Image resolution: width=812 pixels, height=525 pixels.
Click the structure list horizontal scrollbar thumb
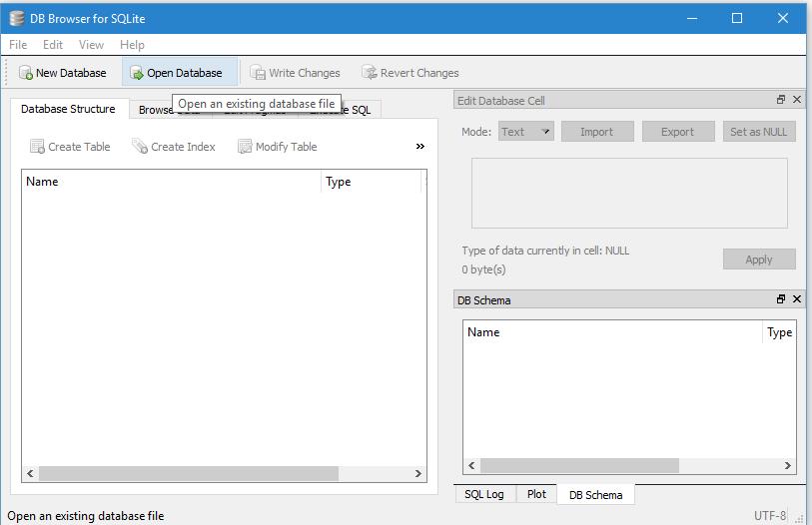point(189,473)
